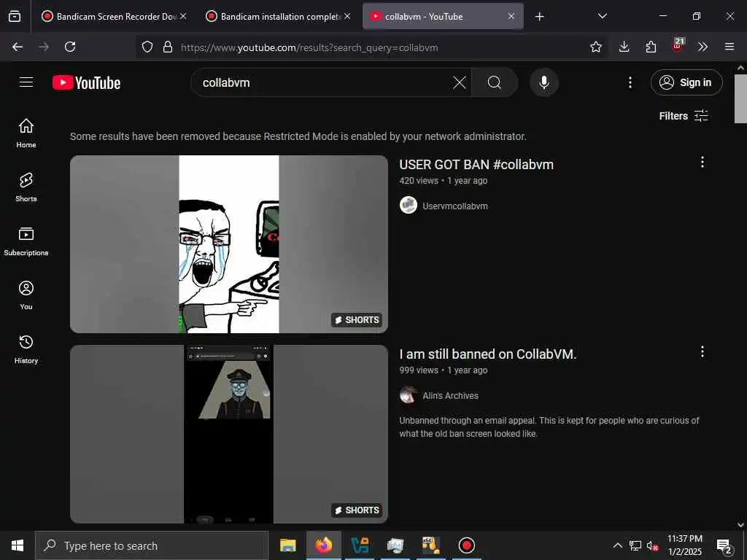
Task: Click the search magnifier button
Action: click(x=495, y=83)
